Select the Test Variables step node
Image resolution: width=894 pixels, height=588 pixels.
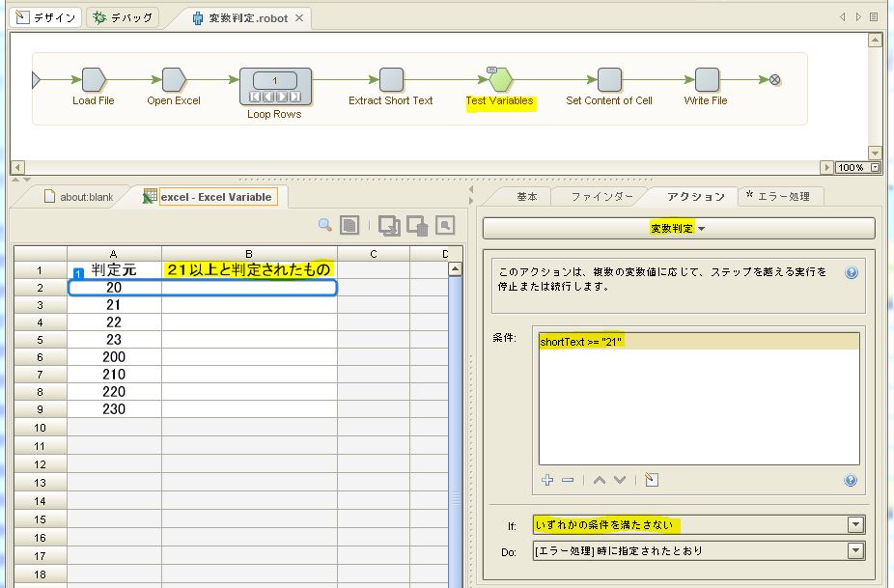click(x=500, y=80)
